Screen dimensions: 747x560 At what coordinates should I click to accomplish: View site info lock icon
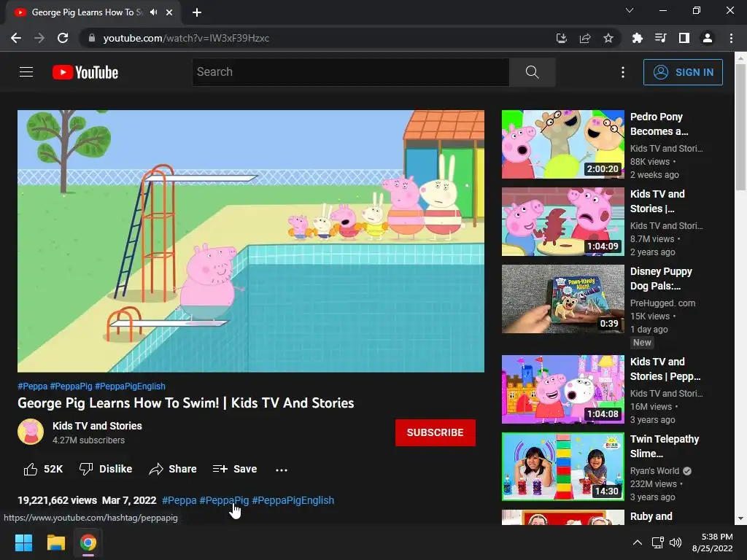click(92, 38)
